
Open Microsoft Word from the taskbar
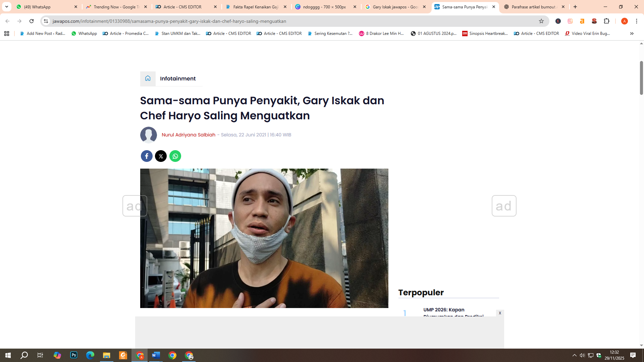pos(156,355)
